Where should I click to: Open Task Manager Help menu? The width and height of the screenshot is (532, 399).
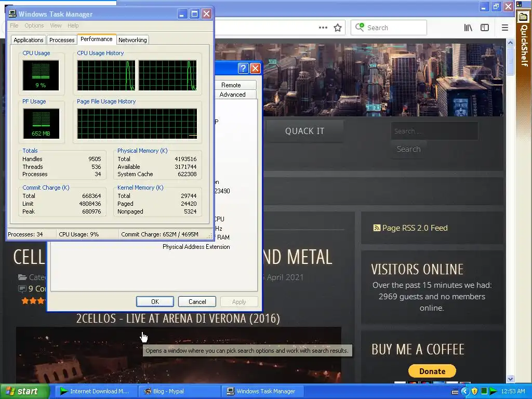coord(73,25)
